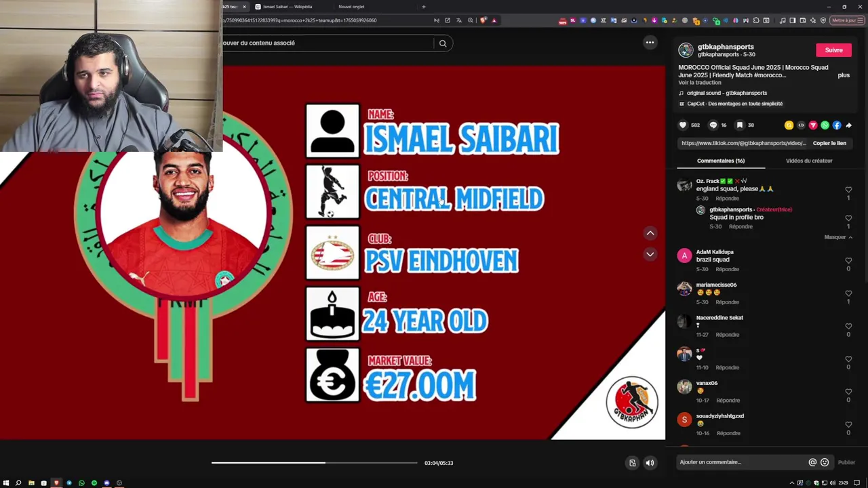This screenshot has width=868, height=488.
Task: Send to friends via red share icon
Action: pos(813,125)
